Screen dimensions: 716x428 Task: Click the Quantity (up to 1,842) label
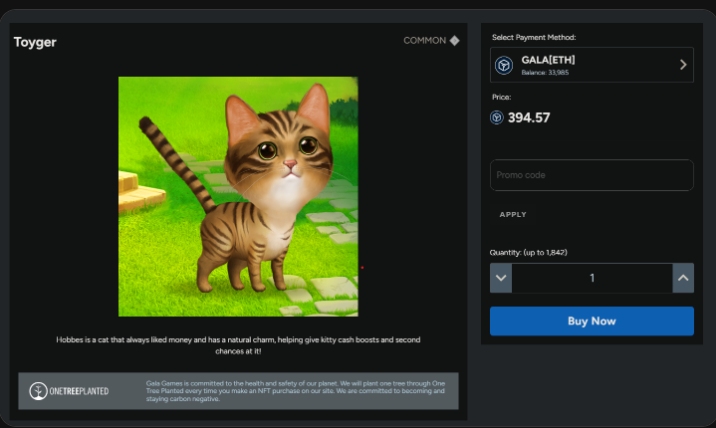click(x=529, y=253)
